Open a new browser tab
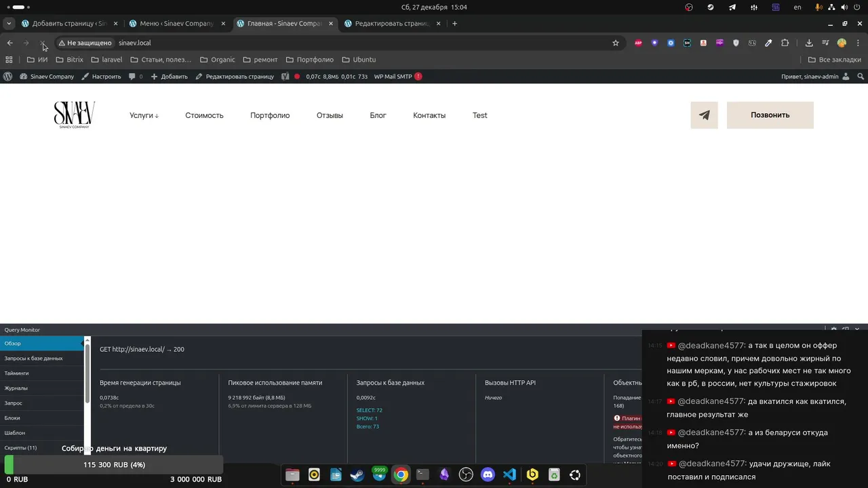Image resolution: width=868 pixels, height=488 pixels. [454, 24]
